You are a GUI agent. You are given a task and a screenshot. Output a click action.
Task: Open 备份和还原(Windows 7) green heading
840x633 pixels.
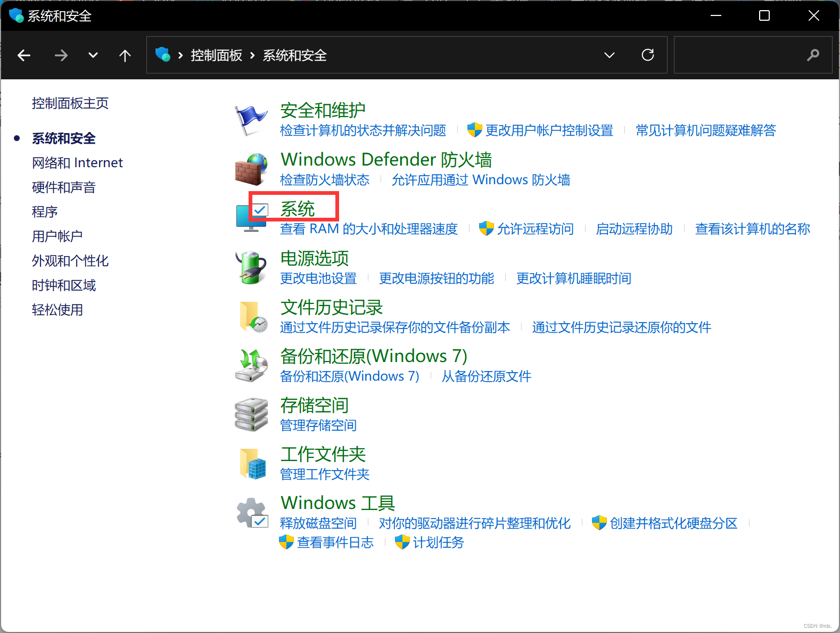tap(374, 356)
